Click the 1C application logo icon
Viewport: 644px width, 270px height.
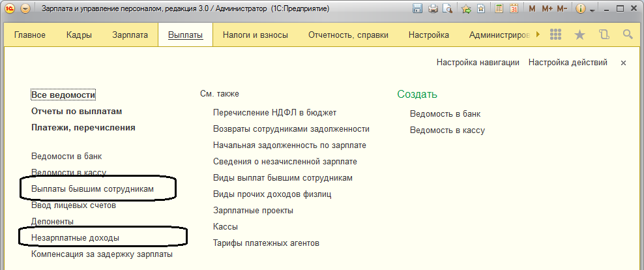pos(10,8)
